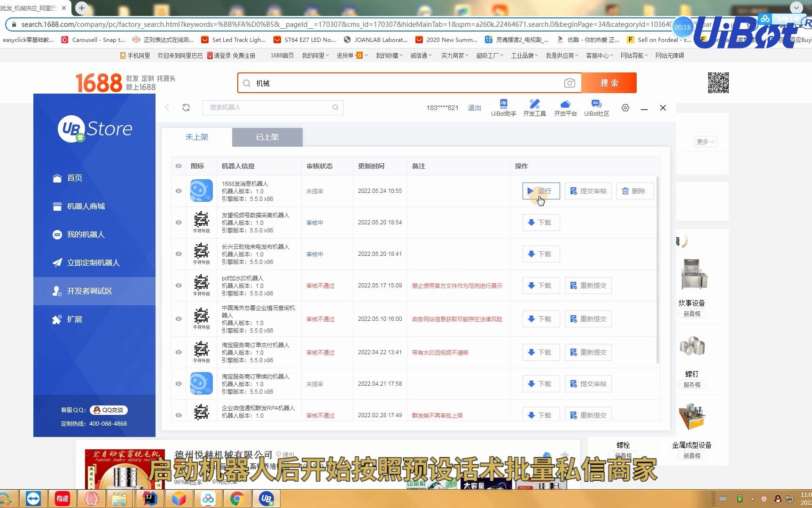Refresh the robot list with the refresh icon

(186, 107)
